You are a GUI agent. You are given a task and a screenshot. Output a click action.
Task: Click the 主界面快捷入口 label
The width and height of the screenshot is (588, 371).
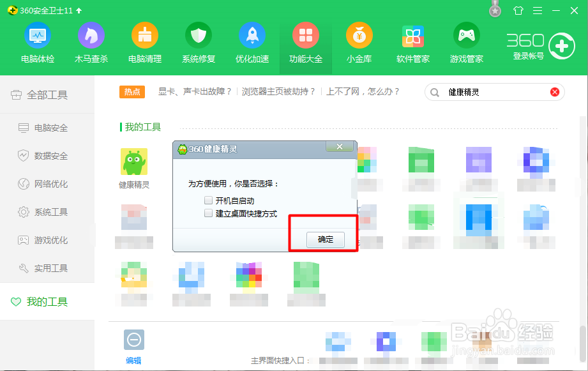pyautogui.click(x=280, y=361)
